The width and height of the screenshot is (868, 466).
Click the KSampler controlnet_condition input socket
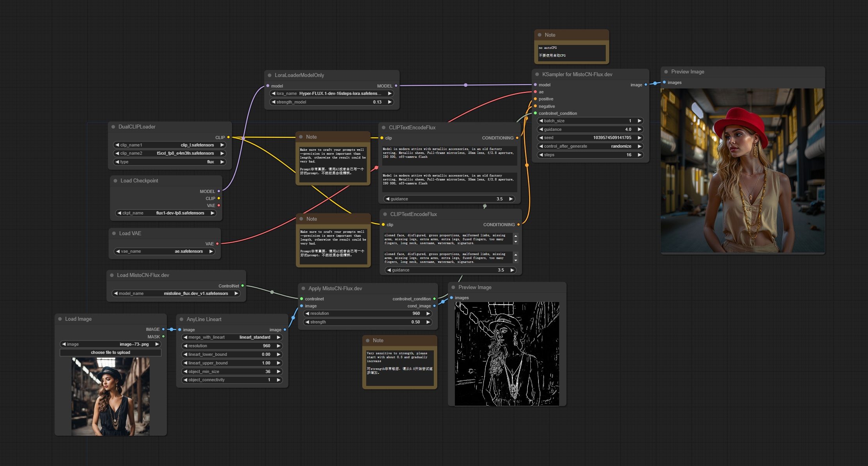pyautogui.click(x=535, y=113)
